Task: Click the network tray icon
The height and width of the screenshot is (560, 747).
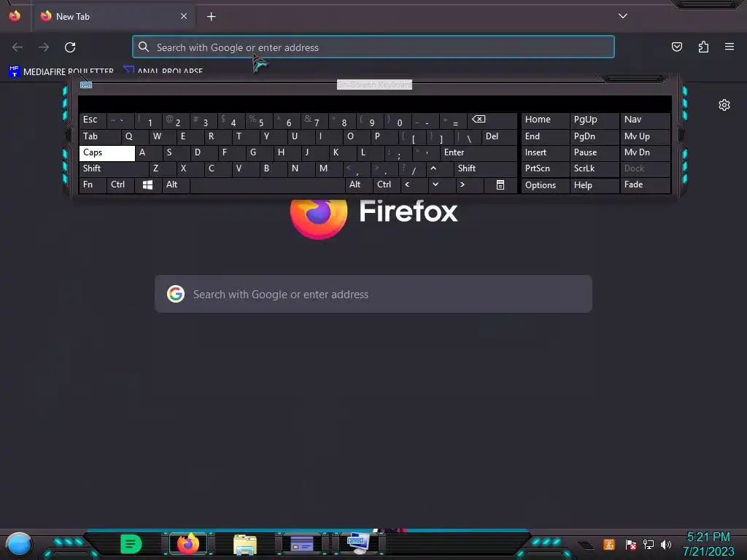Action: tap(648, 544)
